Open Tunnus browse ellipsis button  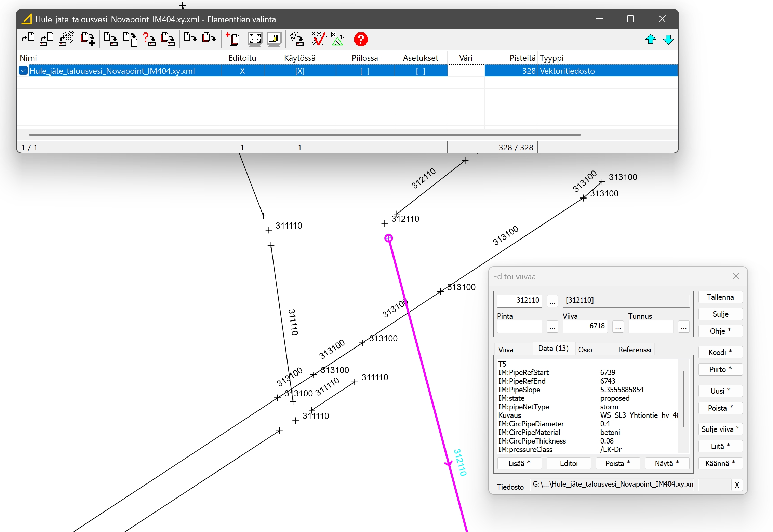683,327
